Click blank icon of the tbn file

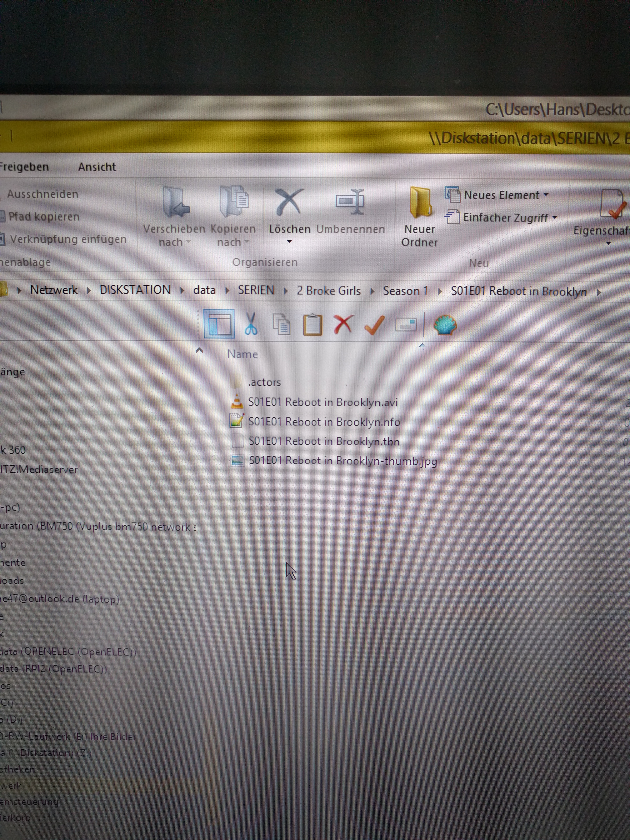237,441
